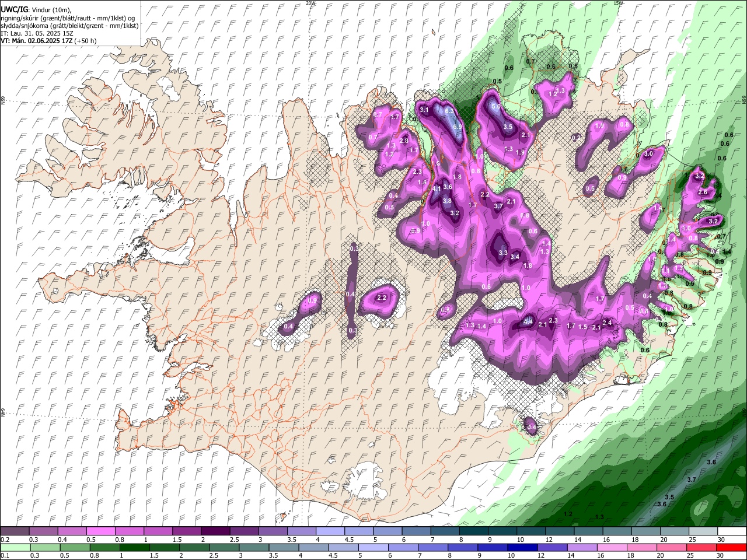Screen dimensions: 747x560
Task: Click the 3.0 snowfall value in the east
Action: click(648, 154)
